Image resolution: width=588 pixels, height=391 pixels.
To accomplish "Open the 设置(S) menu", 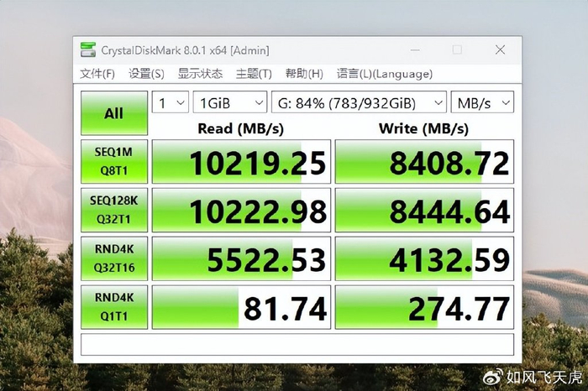I will point(146,74).
